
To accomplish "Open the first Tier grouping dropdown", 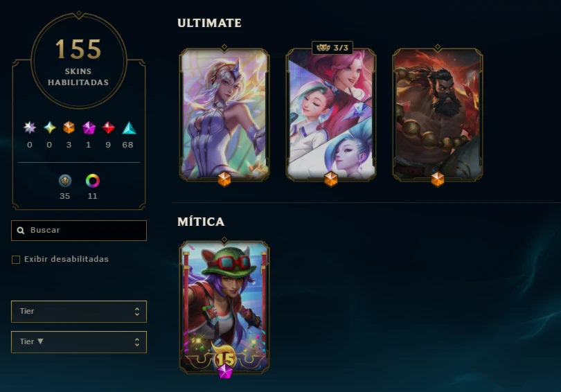I will tap(79, 312).
